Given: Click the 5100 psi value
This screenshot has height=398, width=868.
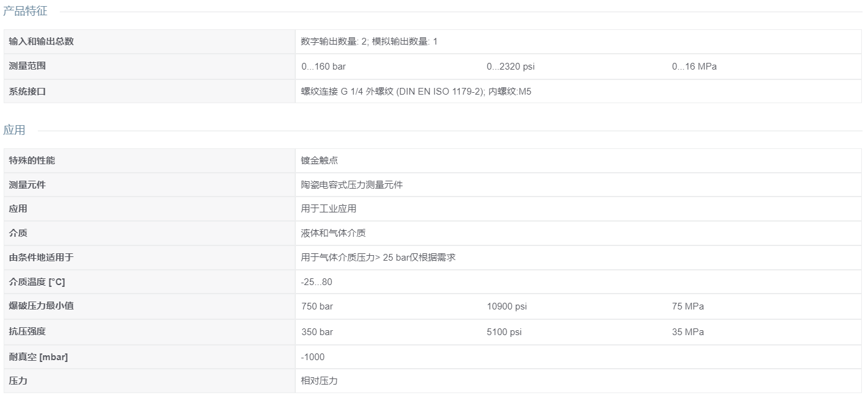Looking at the screenshot, I should point(504,332).
